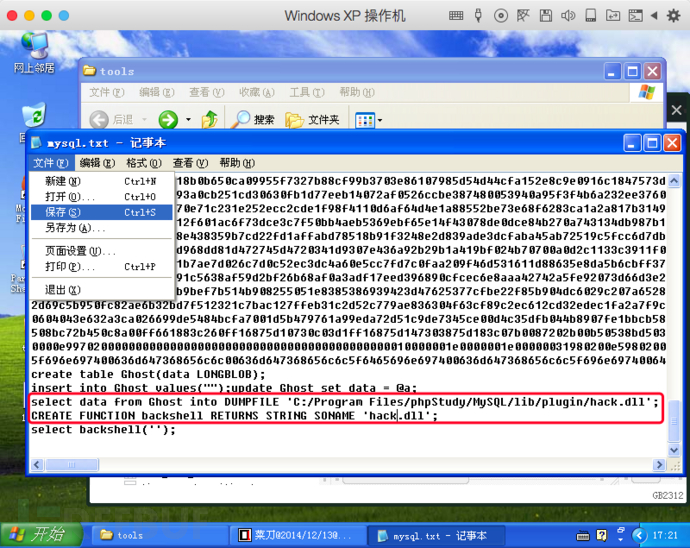
Task: Open Help (帮助) menu in tools window
Action: [356, 92]
